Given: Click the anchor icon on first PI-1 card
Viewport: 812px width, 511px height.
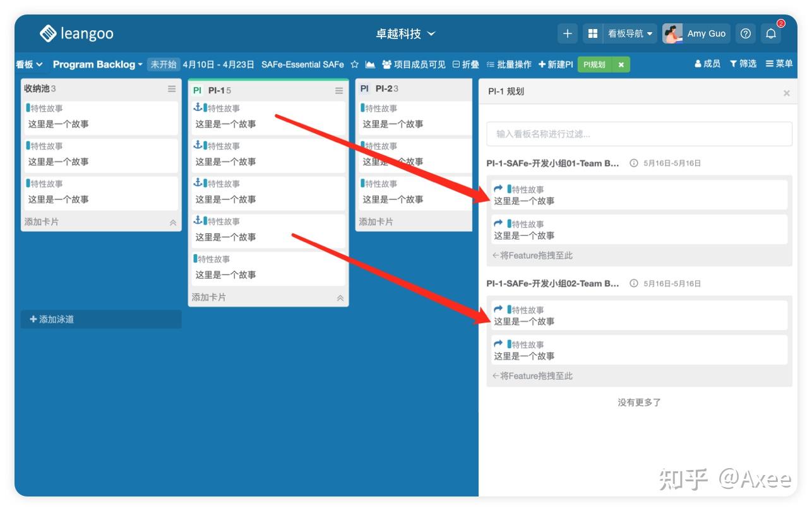Looking at the screenshot, I should click(x=196, y=107).
